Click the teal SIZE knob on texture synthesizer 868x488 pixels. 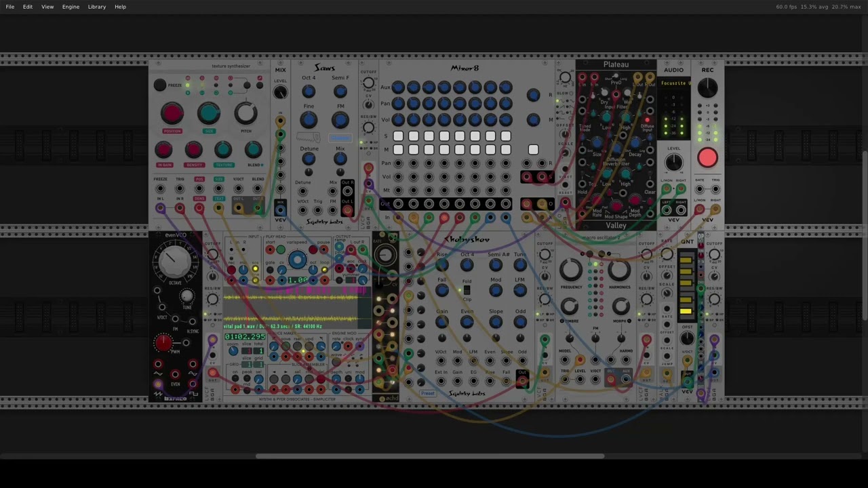click(x=209, y=113)
